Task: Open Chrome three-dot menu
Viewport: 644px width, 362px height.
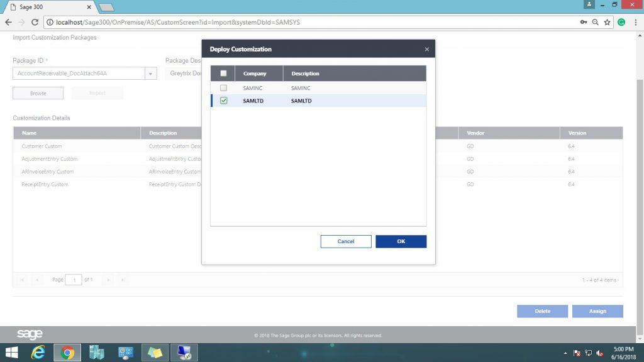Action: tap(635, 22)
